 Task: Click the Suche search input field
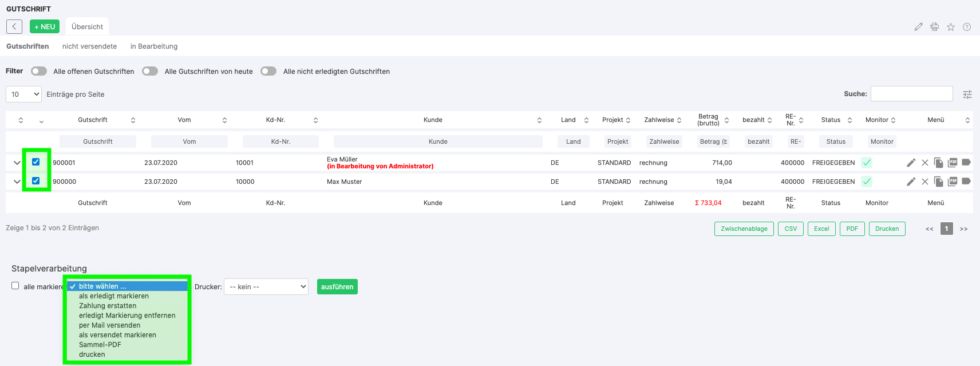click(x=911, y=94)
